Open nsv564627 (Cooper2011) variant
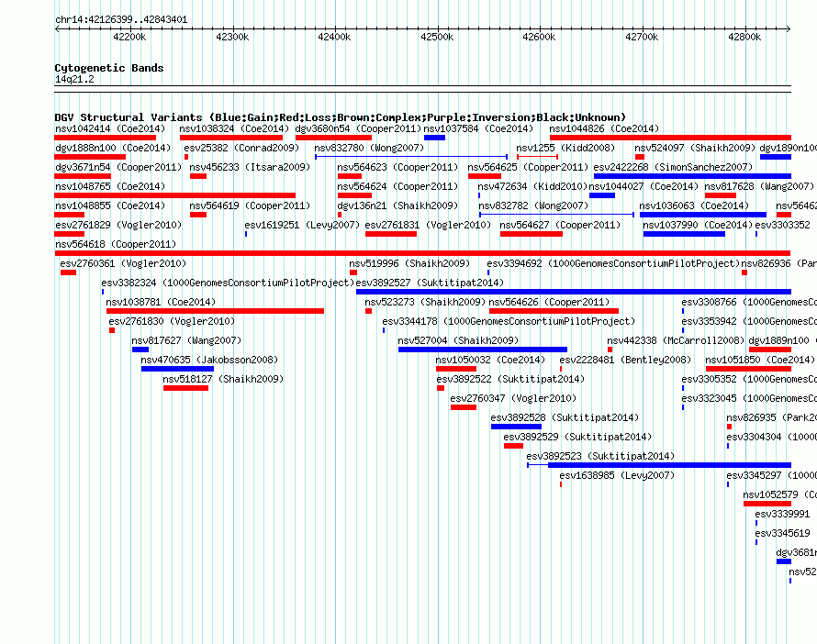The width and height of the screenshot is (817, 644). 560,225
